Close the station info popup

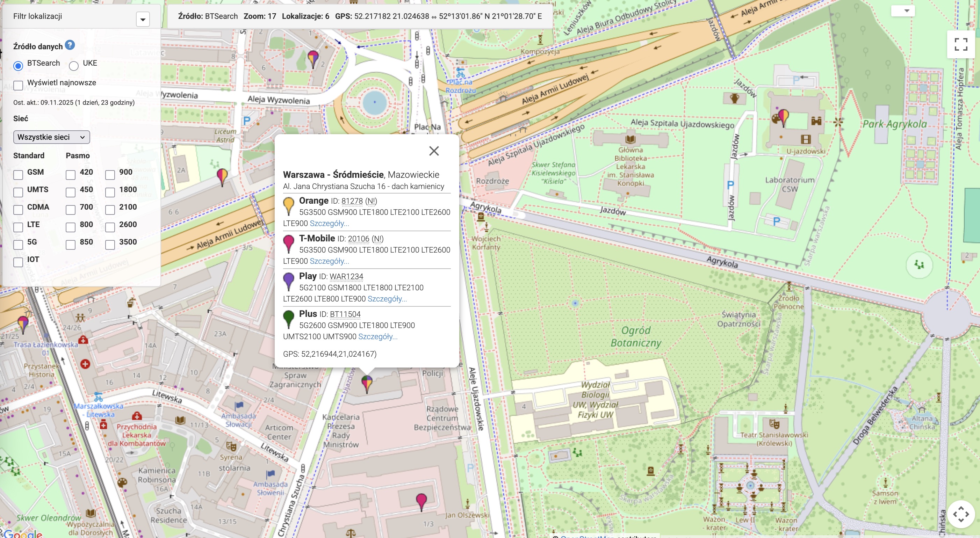(434, 151)
